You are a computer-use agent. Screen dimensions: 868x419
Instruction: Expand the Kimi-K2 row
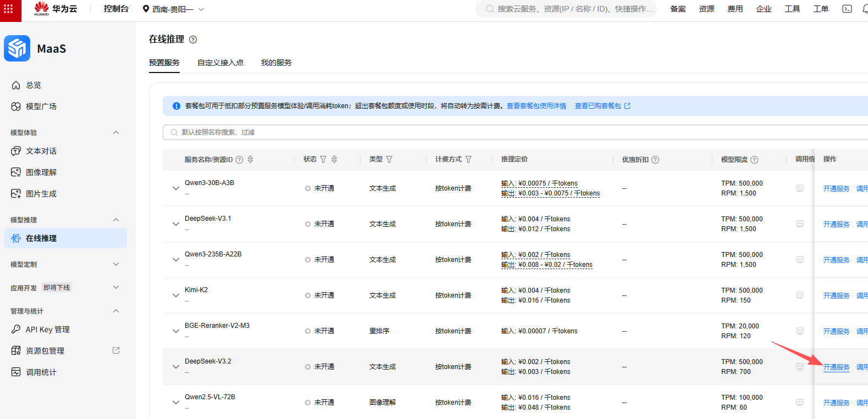(176, 295)
